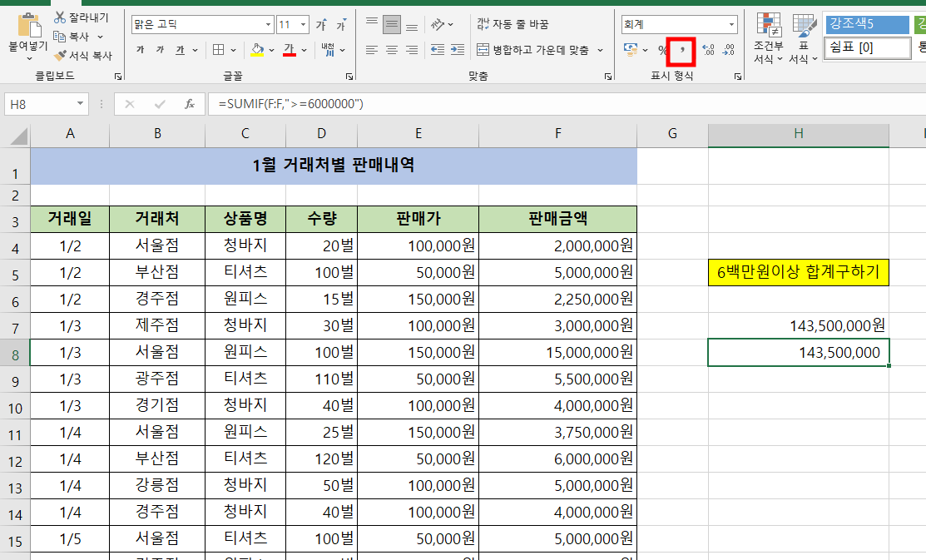Open Font (글꼴) group dialog launcher

(349, 77)
